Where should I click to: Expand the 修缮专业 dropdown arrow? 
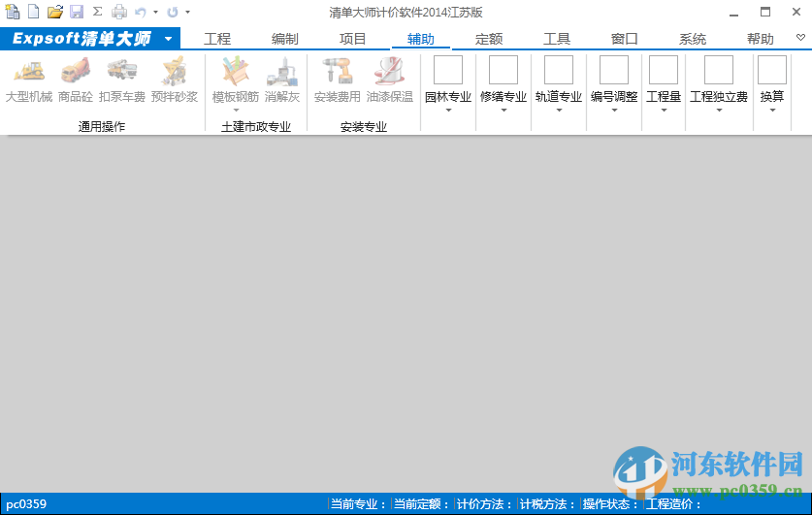(503, 111)
